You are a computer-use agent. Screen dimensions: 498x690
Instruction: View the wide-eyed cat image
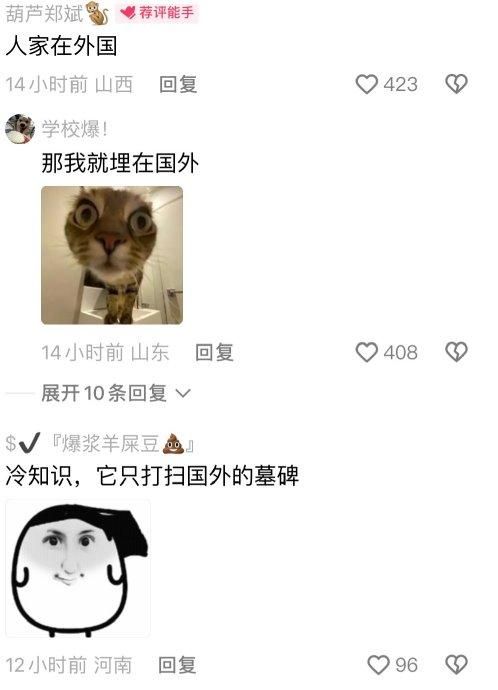(112, 255)
